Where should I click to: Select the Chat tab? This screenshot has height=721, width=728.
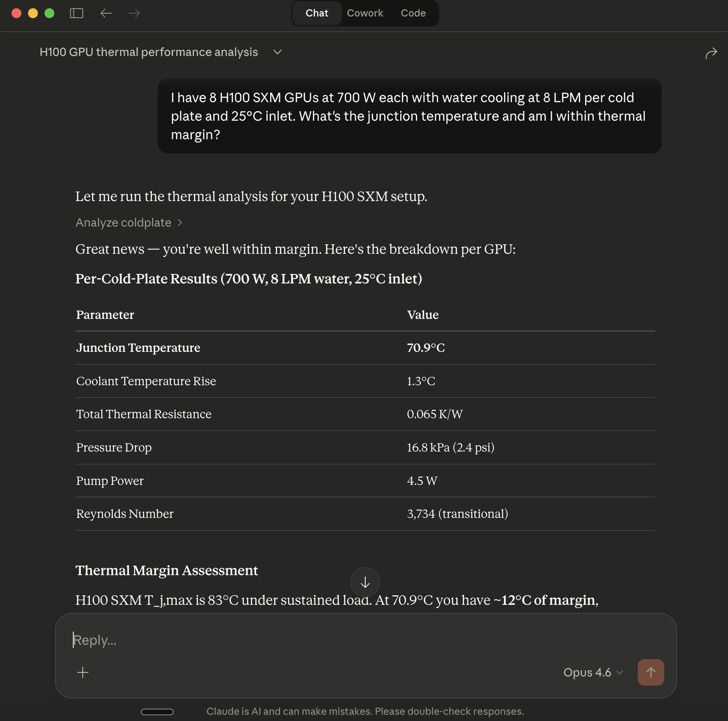(316, 13)
